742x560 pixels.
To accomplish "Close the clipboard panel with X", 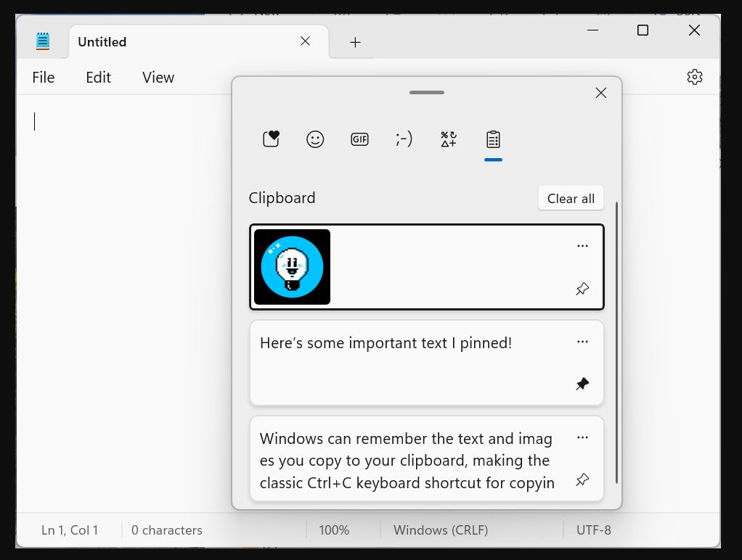I will [601, 93].
